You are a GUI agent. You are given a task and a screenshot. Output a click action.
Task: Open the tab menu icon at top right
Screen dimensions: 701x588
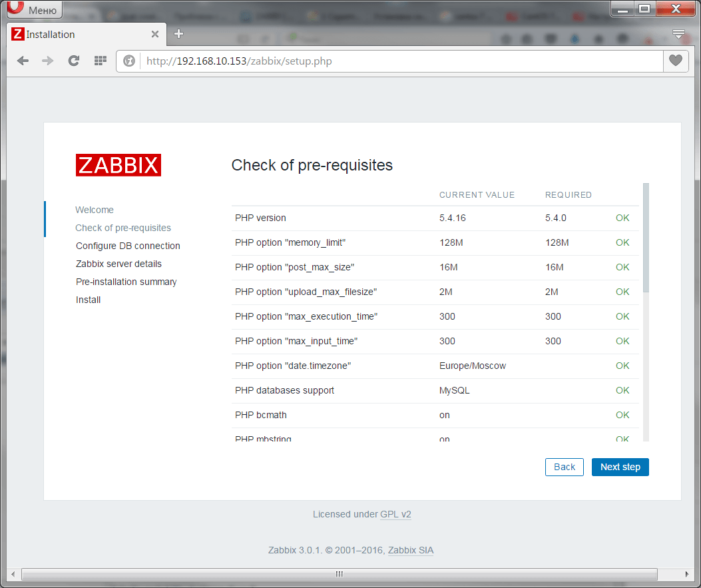[x=678, y=34]
